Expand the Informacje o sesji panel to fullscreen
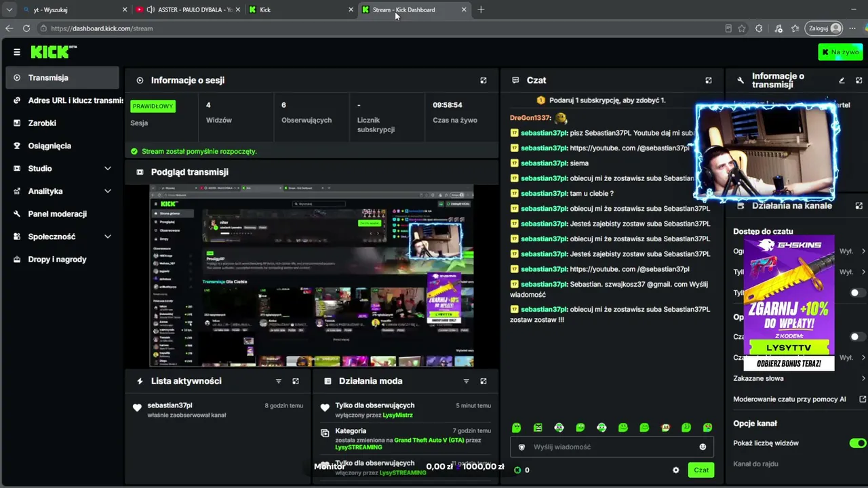The width and height of the screenshot is (868, 488). 484,80
